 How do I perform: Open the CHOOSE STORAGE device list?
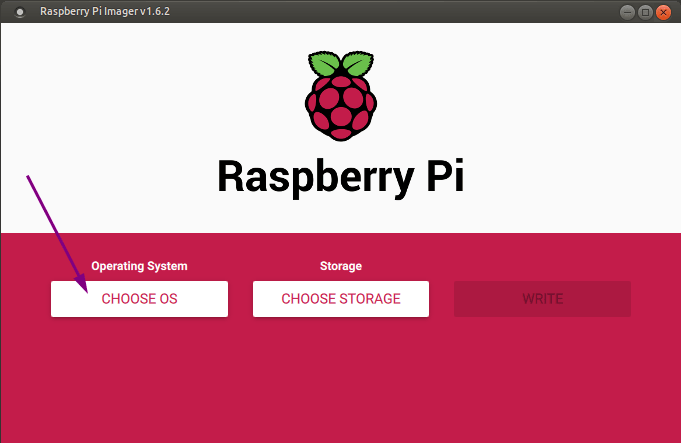[x=340, y=299]
